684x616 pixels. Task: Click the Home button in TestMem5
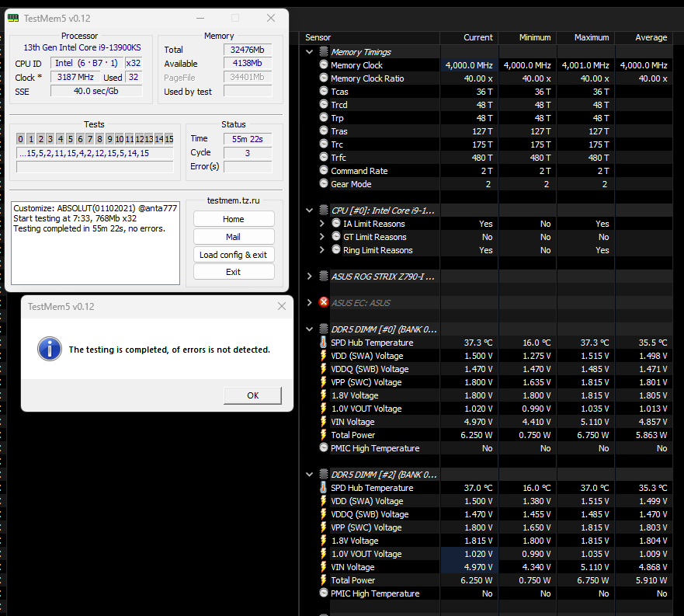click(x=234, y=219)
